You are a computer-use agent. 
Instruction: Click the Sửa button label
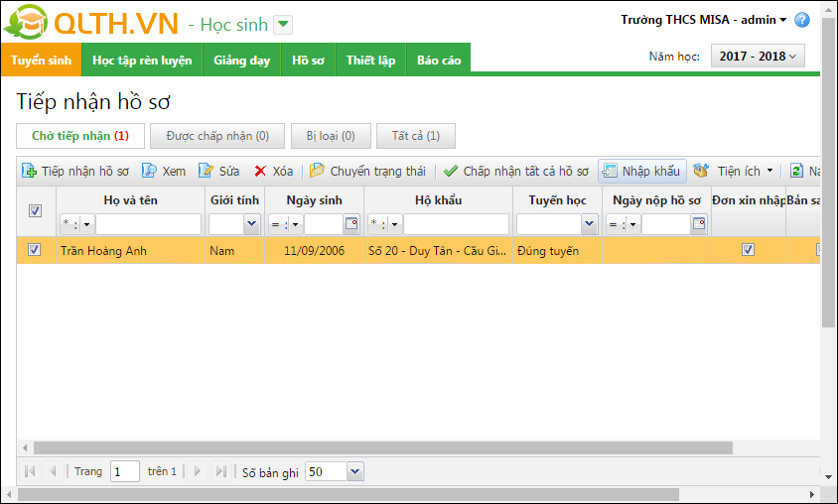tap(229, 171)
